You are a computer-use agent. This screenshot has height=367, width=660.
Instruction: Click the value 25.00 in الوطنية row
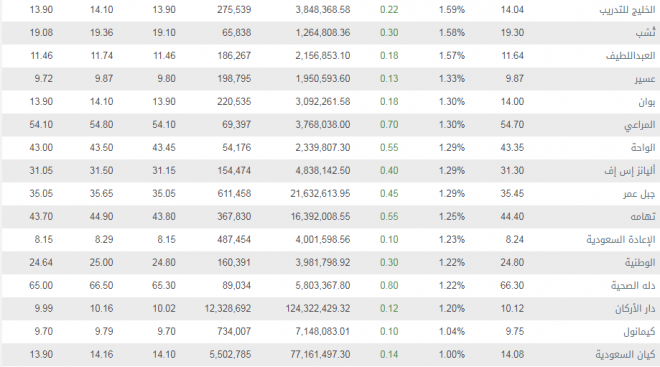[101, 263]
